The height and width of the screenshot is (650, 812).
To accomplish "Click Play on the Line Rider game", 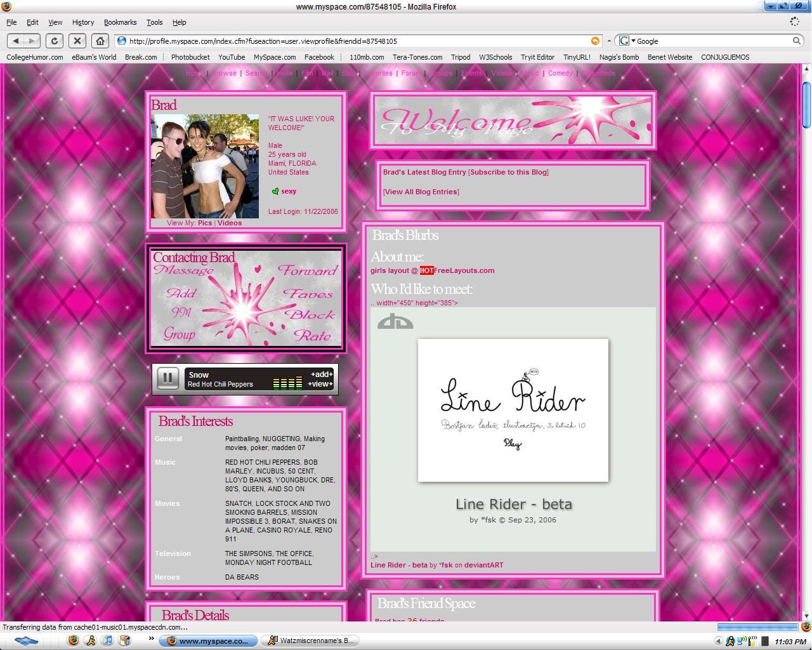I will 513,444.
